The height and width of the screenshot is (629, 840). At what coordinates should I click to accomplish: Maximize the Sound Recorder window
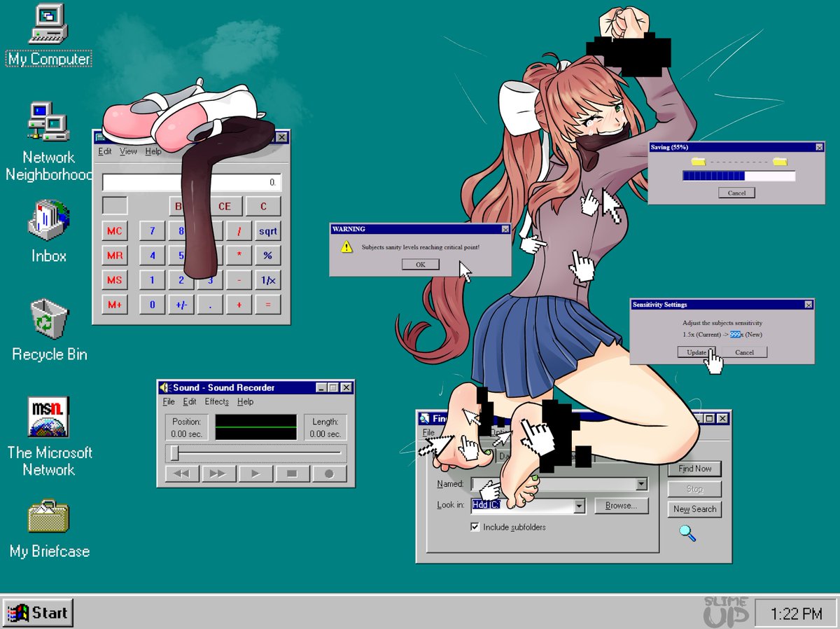click(333, 387)
